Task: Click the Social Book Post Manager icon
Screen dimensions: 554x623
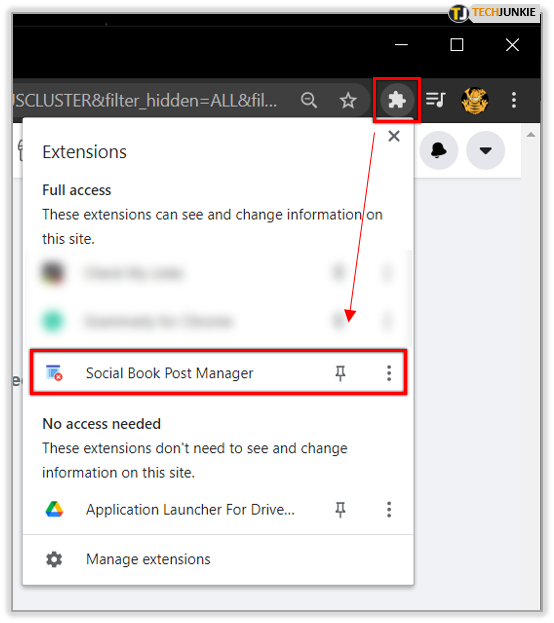Action: pos(54,373)
